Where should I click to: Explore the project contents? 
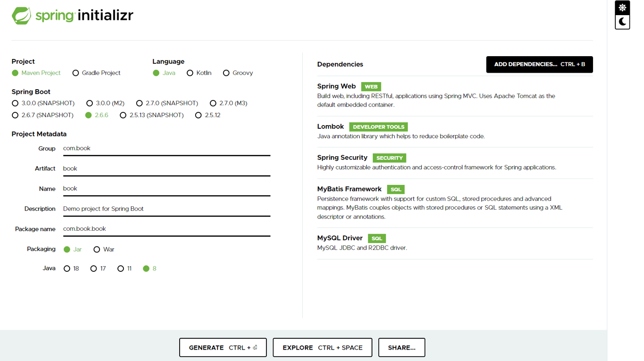(x=322, y=348)
